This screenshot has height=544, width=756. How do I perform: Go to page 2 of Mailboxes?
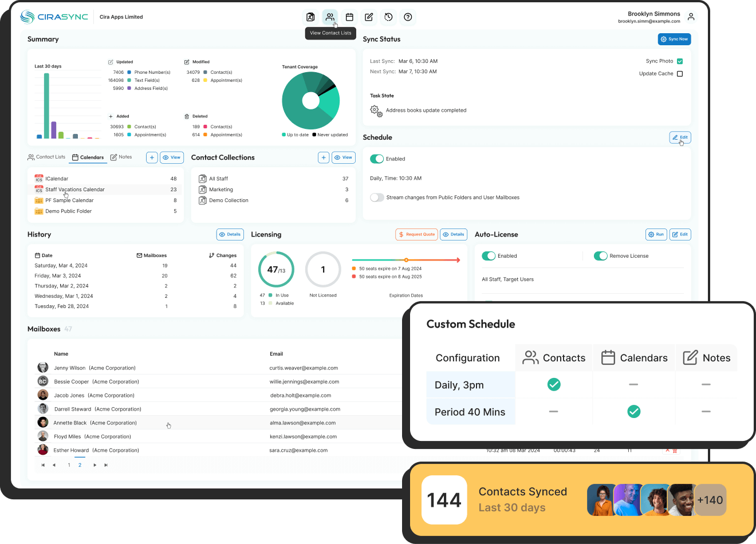coord(80,465)
